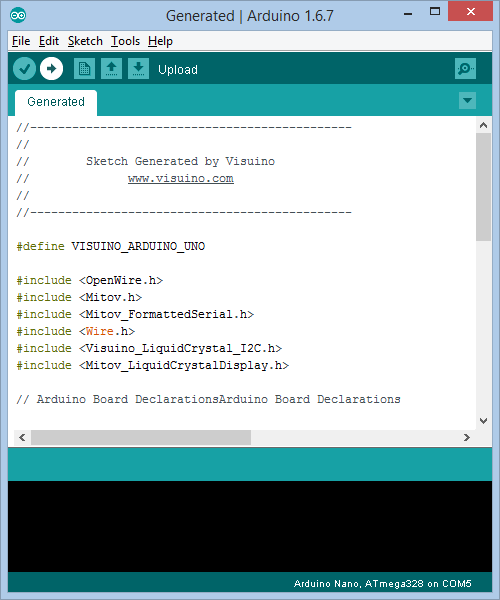Click the #include <Wire.h> line
Image resolution: width=500 pixels, height=600 pixels.
[75, 331]
